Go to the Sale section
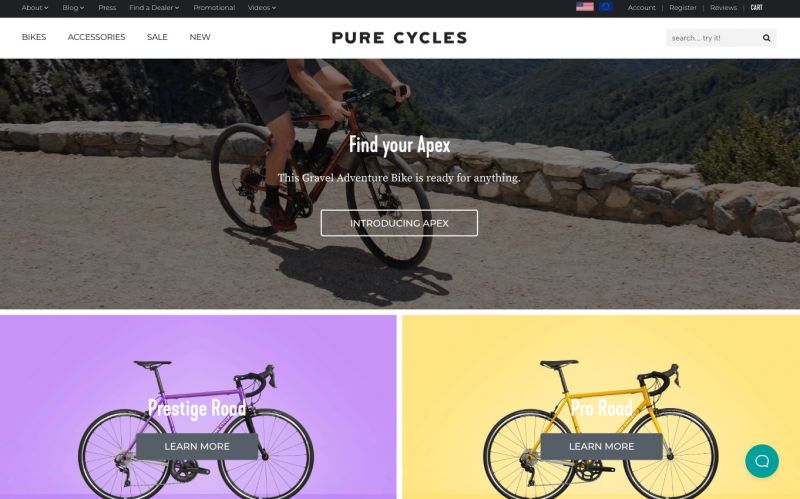This screenshot has width=800, height=499. [x=157, y=37]
